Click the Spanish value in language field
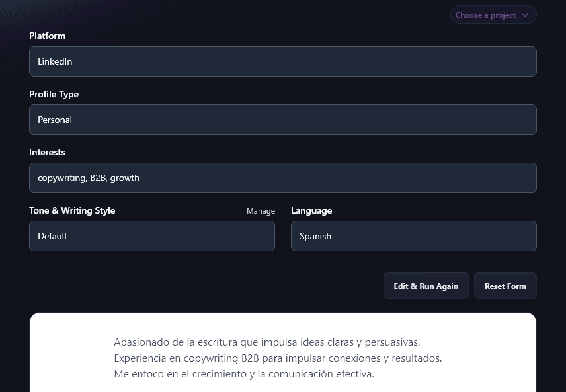This screenshot has width=566, height=392. click(315, 236)
